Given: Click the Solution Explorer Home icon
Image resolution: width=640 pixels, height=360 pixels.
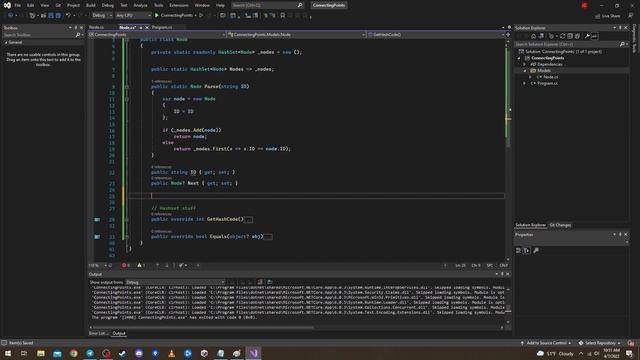Looking at the screenshot, I should click(533, 36).
